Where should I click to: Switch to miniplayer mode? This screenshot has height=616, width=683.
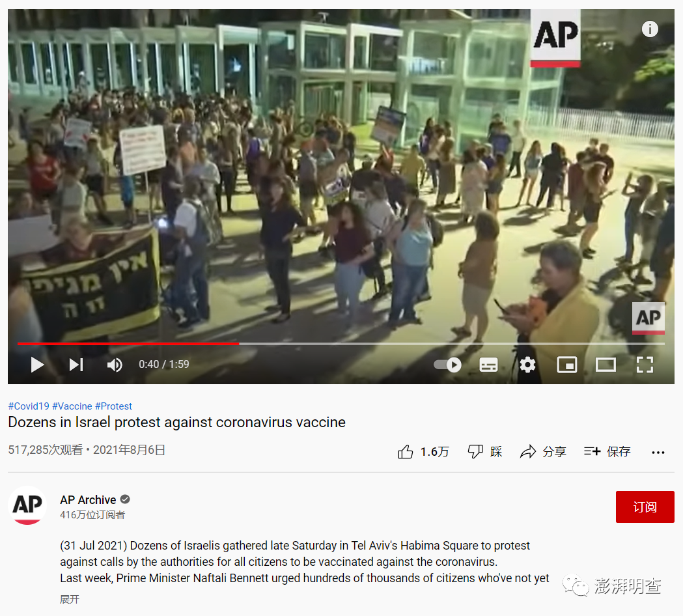pos(566,365)
